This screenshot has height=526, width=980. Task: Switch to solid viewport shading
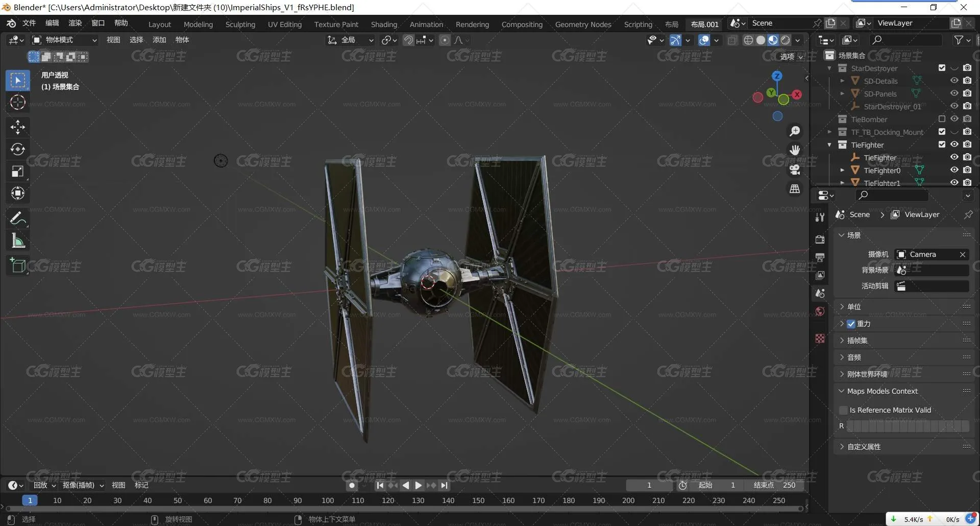(x=761, y=40)
